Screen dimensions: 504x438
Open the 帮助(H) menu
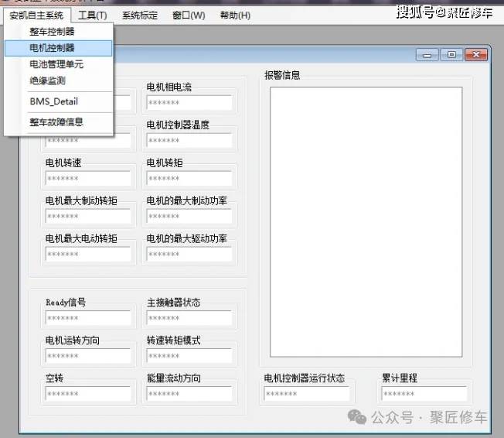235,15
